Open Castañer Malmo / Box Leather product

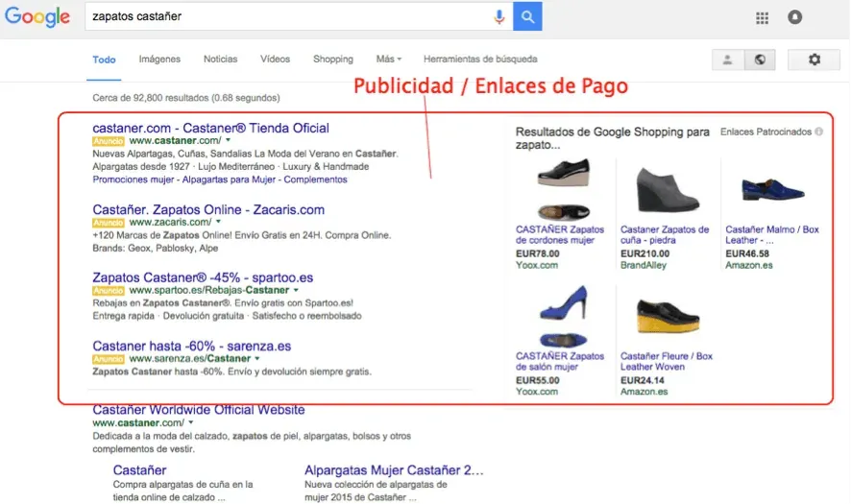pos(772,235)
